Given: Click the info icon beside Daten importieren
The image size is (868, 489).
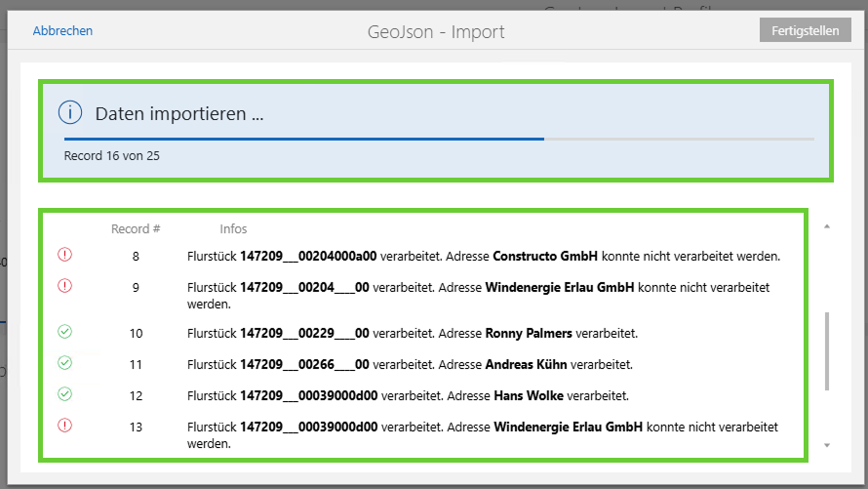Looking at the screenshot, I should point(69,112).
